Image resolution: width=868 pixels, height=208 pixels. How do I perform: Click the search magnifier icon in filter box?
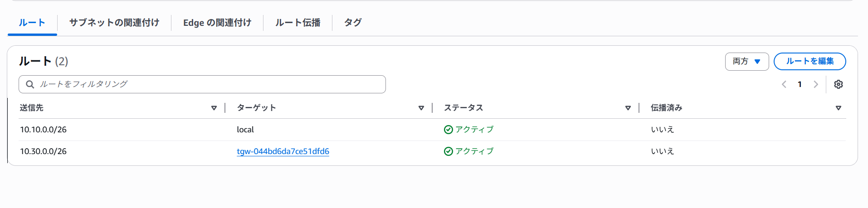[30, 84]
